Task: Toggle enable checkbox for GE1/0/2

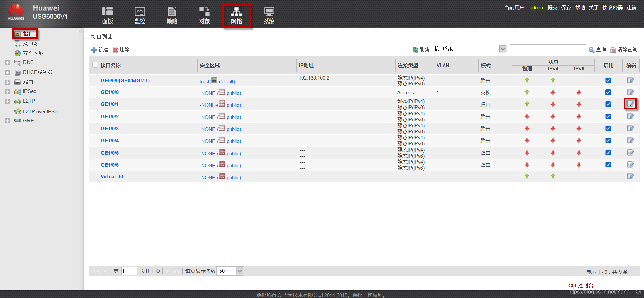Action: coord(608,117)
